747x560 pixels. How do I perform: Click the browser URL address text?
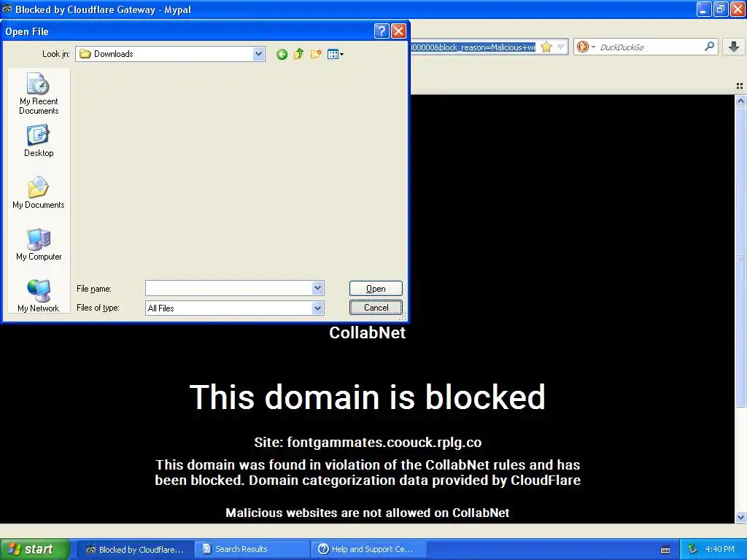(473, 47)
